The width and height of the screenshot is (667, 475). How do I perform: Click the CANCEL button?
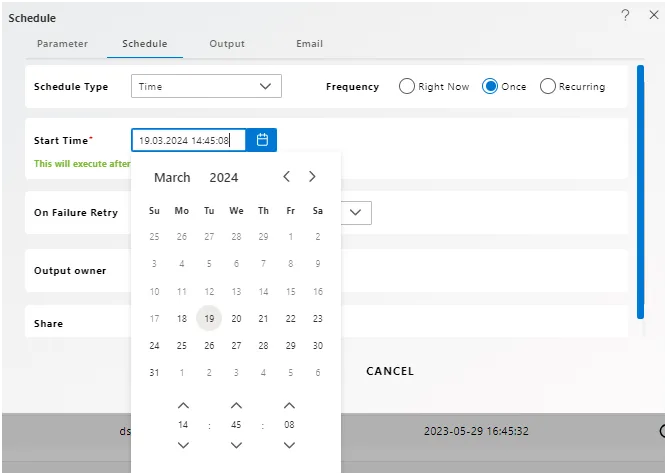pos(390,371)
